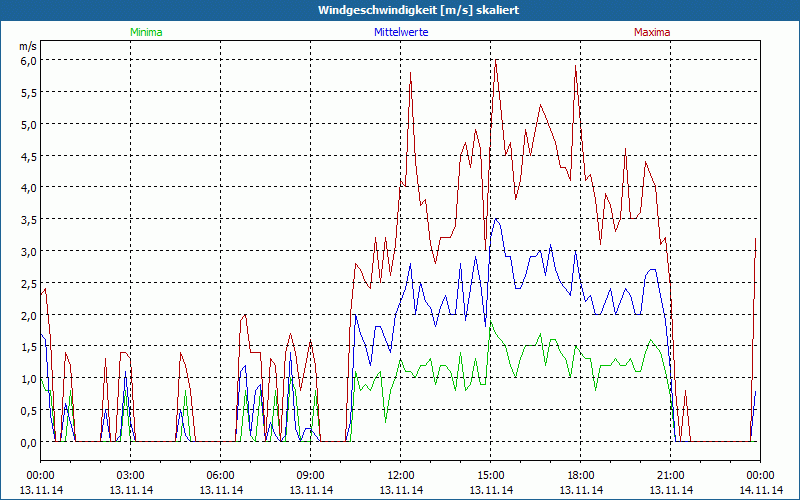Screen dimensions: 800x500
Task: Click the 5,5 y-axis value
Action: [x=28, y=92]
